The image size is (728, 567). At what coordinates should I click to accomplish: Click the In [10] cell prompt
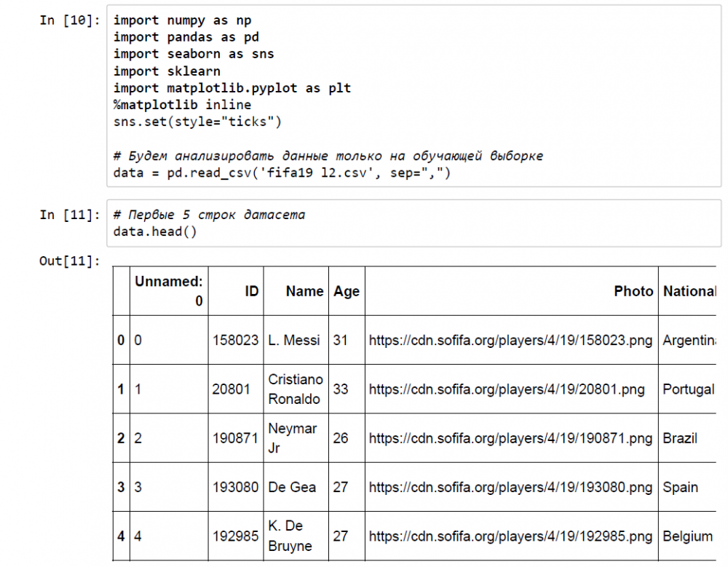(70, 20)
